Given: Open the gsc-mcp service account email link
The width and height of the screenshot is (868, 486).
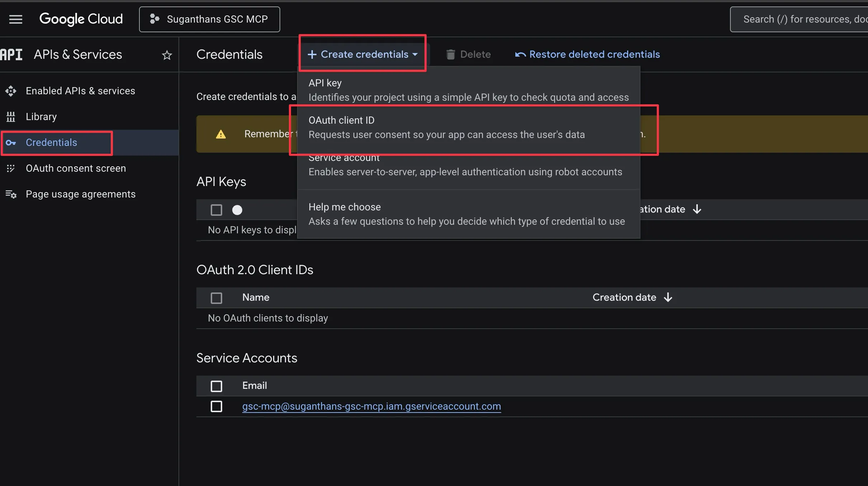Looking at the screenshot, I should point(371,406).
